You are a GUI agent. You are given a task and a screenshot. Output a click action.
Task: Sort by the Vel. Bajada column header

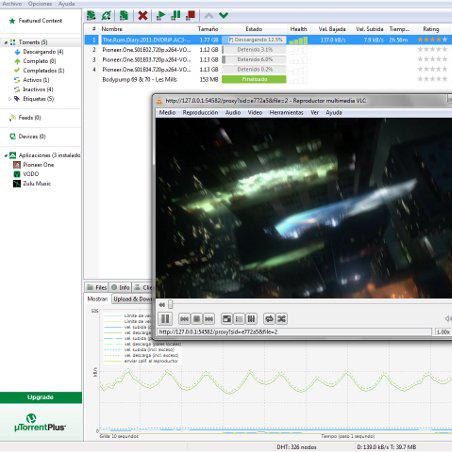click(332, 29)
